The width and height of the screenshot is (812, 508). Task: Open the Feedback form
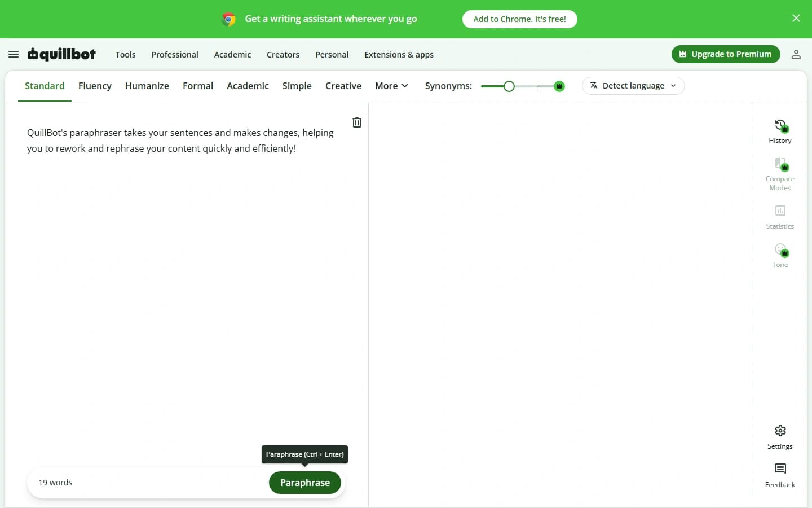[x=780, y=476]
